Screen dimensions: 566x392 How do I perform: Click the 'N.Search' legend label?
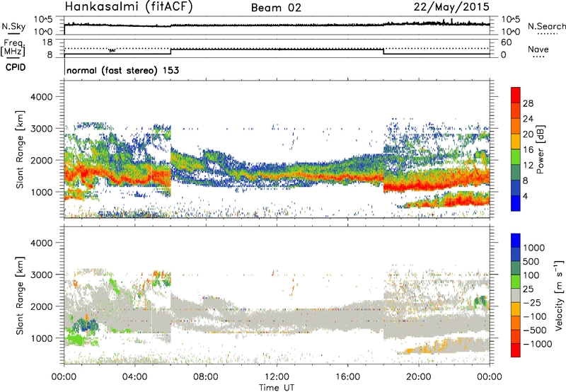tap(546, 26)
